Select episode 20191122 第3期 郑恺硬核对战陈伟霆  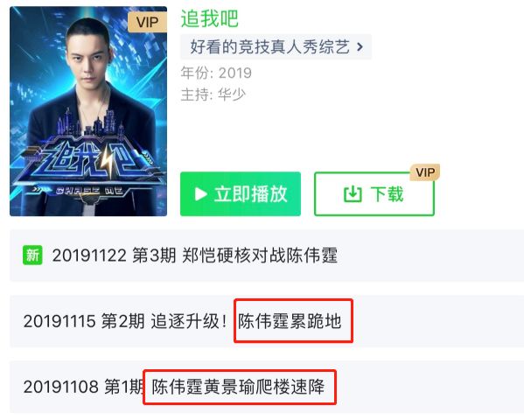[x=267, y=255]
